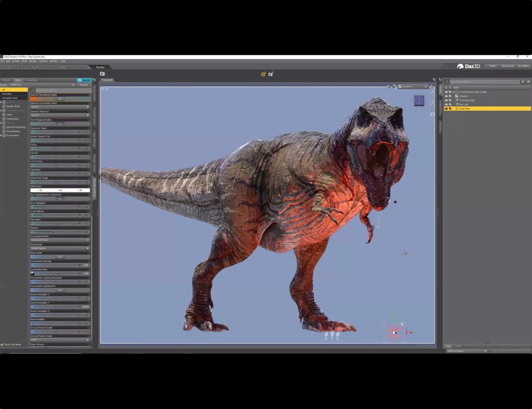Open Scene pane options menu icon
This screenshot has height=409, width=532.
point(440,80)
